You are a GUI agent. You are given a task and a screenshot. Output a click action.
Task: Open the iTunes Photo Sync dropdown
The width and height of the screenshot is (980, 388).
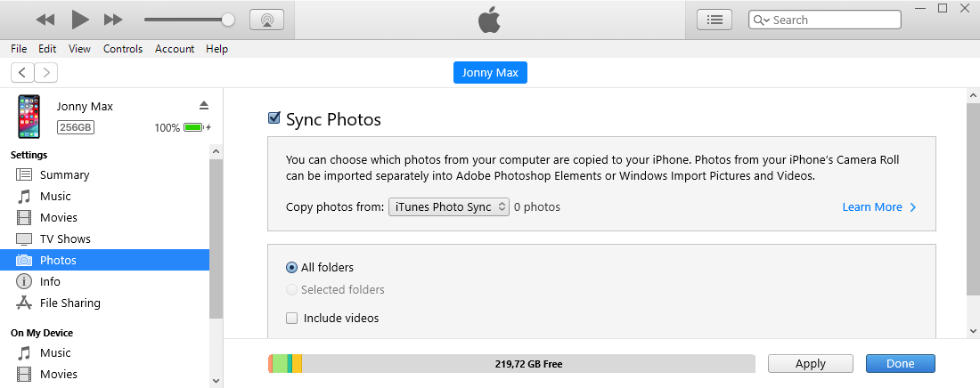point(449,206)
